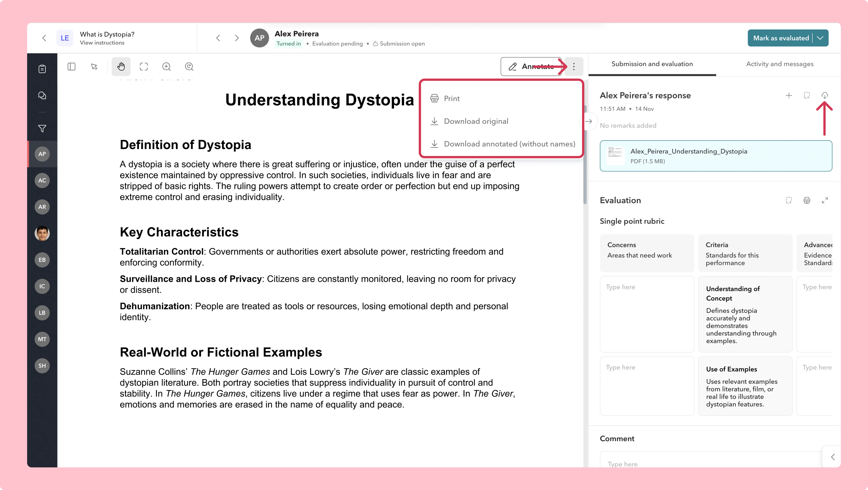Select student IC in the sidebar
868x490 pixels.
pyautogui.click(x=42, y=286)
